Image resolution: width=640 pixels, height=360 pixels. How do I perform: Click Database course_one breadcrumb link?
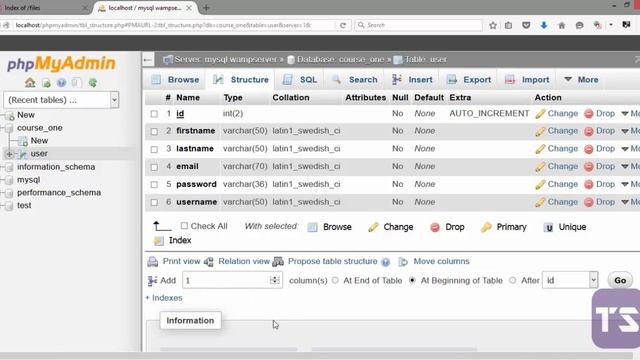(x=340, y=60)
